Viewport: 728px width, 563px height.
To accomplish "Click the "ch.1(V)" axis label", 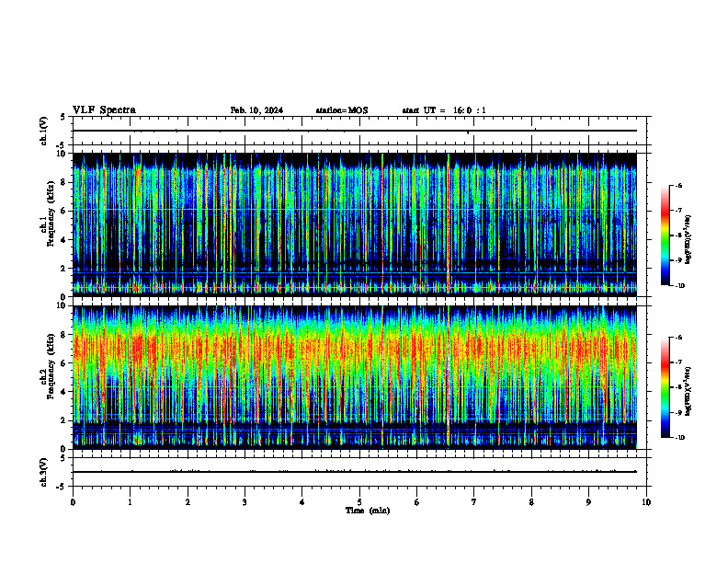I will click(x=43, y=131).
